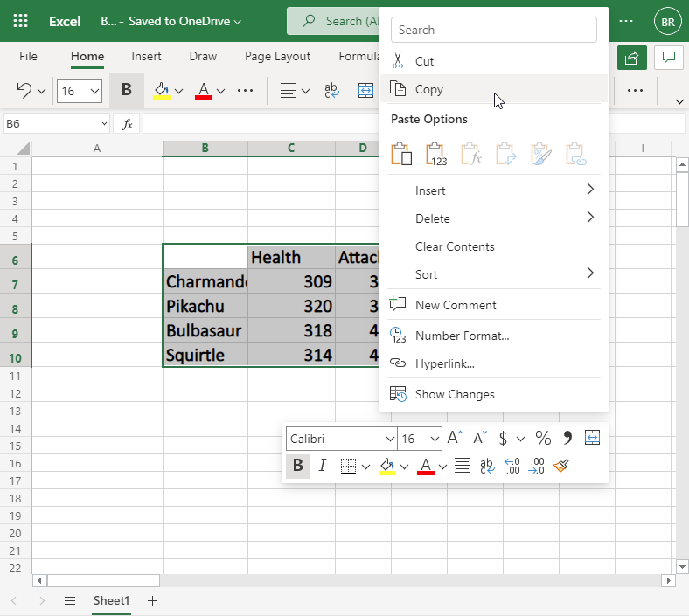Image resolution: width=689 pixels, height=616 pixels.
Task: Select Clear Contents option
Action: 455,246
